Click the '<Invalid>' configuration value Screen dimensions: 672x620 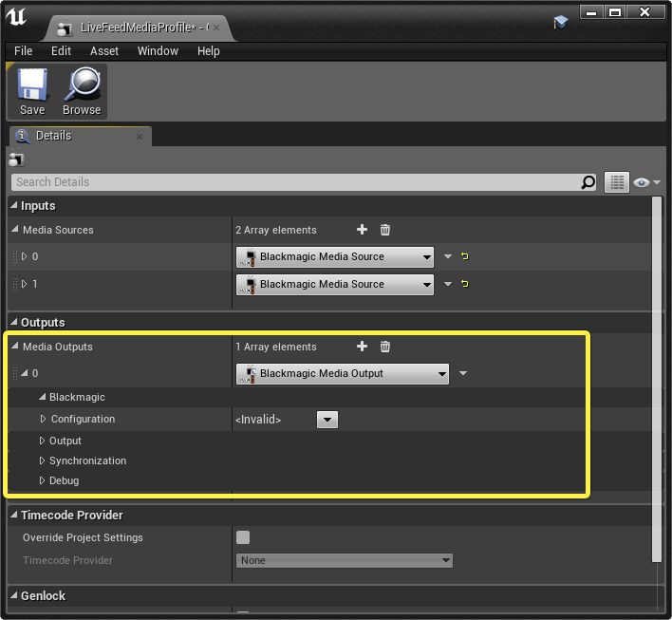[x=258, y=420]
